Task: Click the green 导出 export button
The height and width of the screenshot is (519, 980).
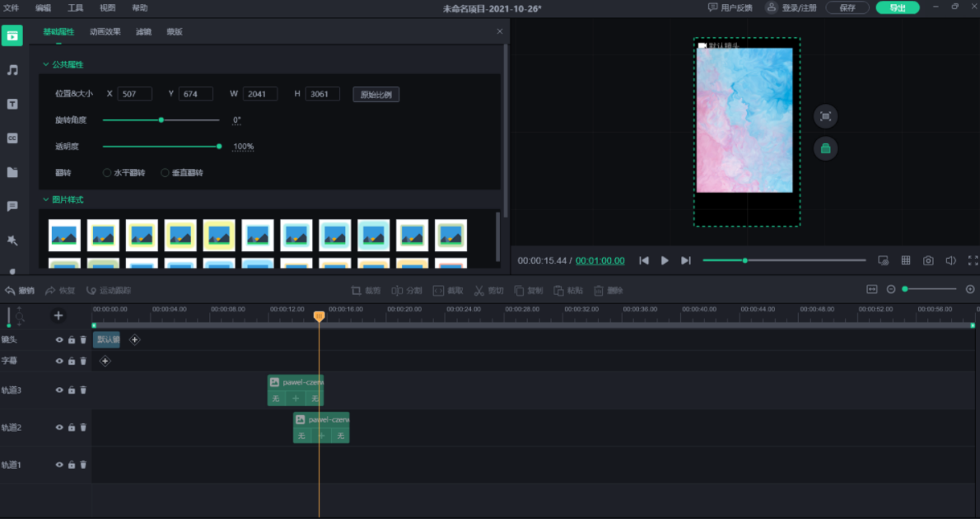Action: click(x=898, y=7)
